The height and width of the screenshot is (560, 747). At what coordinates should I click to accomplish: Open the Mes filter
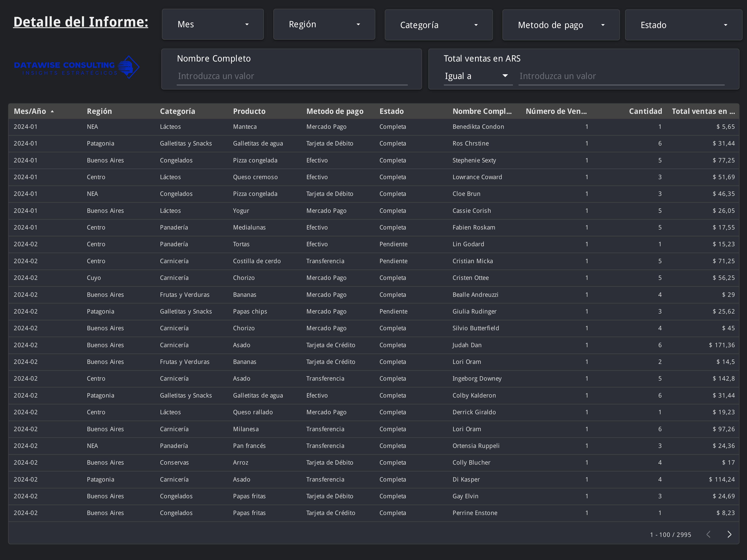(212, 24)
